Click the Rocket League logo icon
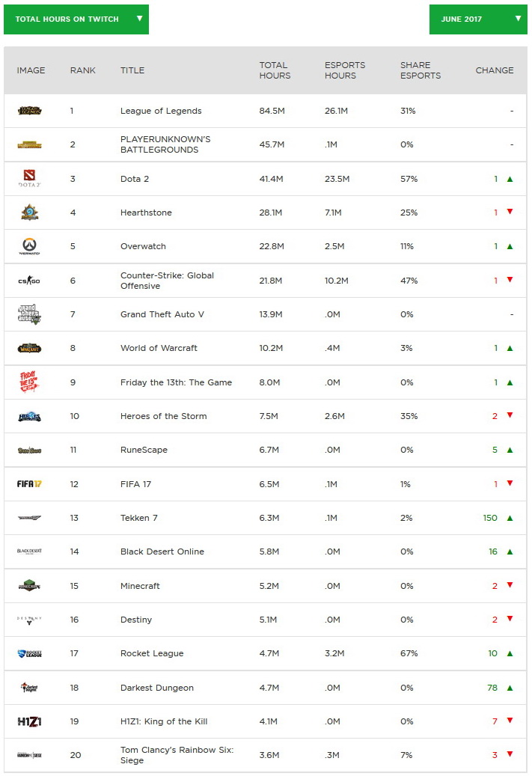 (30, 653)
